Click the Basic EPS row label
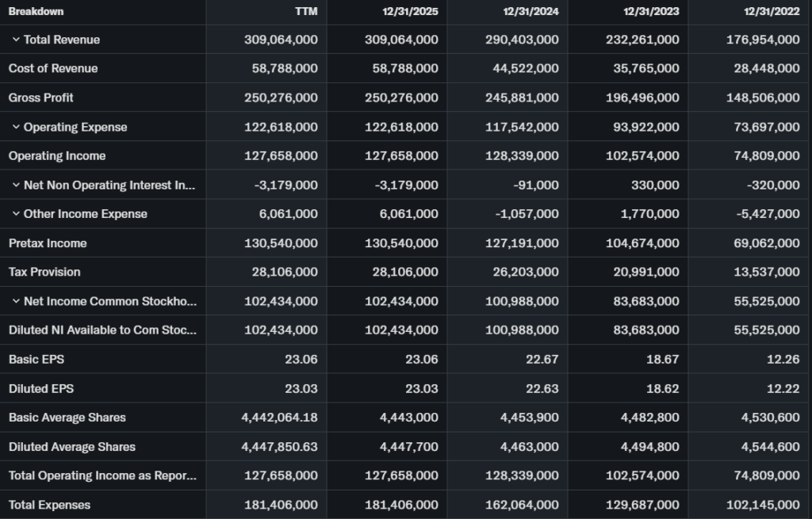812x519 pixels. click(36, 360)
